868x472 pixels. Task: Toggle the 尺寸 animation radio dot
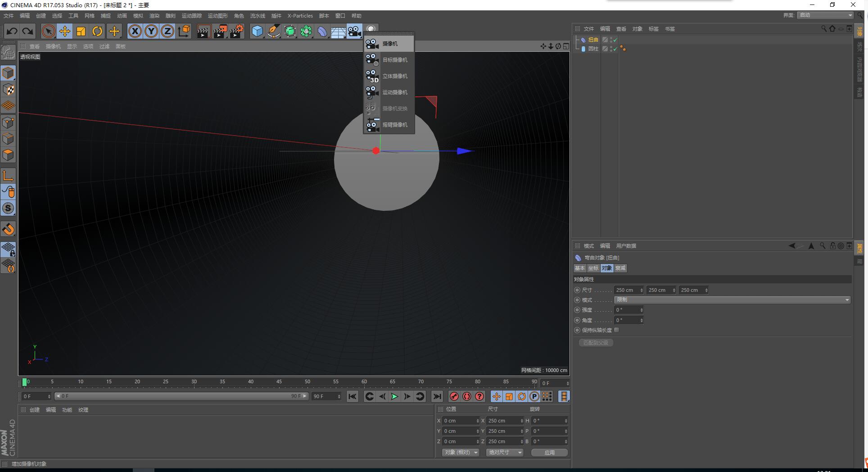click(577, 290)
